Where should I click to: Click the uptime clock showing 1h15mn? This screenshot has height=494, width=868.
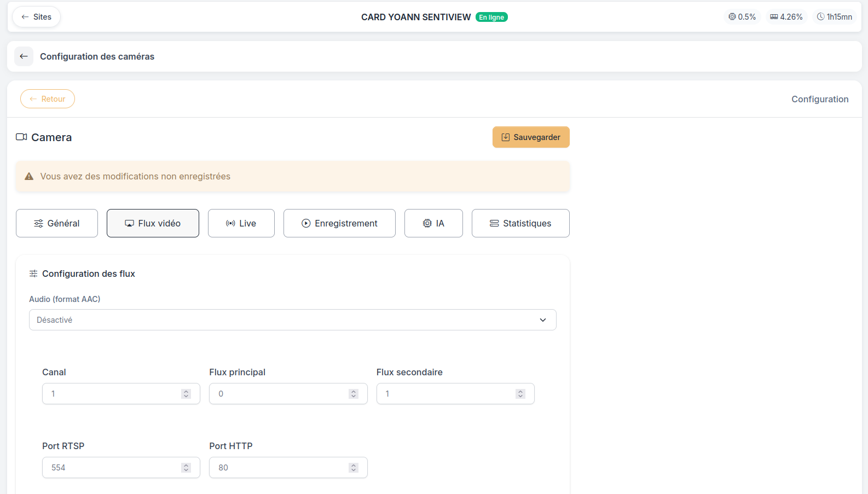(x=835, y=17)
